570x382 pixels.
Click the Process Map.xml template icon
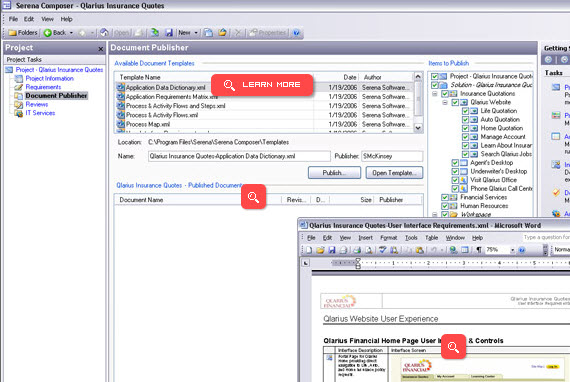[120, 124]
